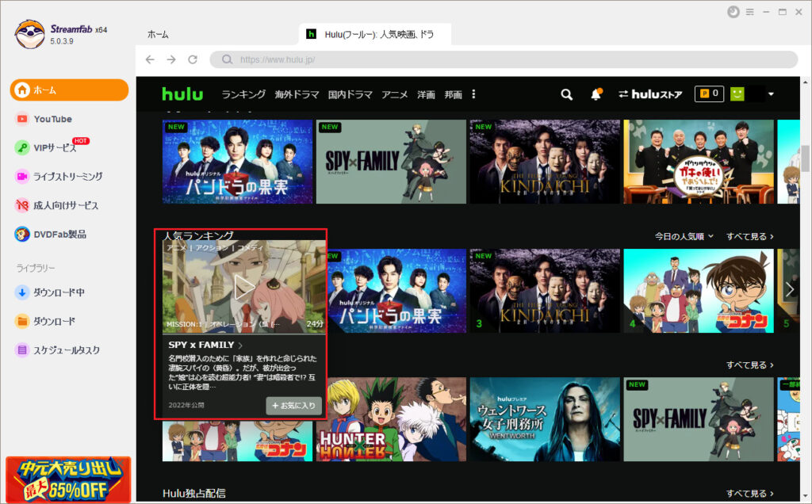Open 海外ドラマ in the Hulu menu
Image resolution: width=812 pixels, height=504 pixels.
click(297, 94)
